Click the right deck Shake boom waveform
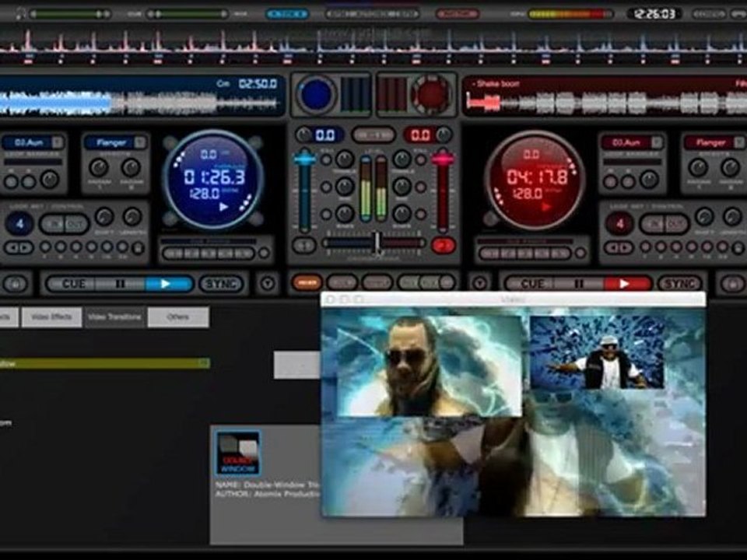This screenshot has height=560, width=747. [x=606, y=102]
